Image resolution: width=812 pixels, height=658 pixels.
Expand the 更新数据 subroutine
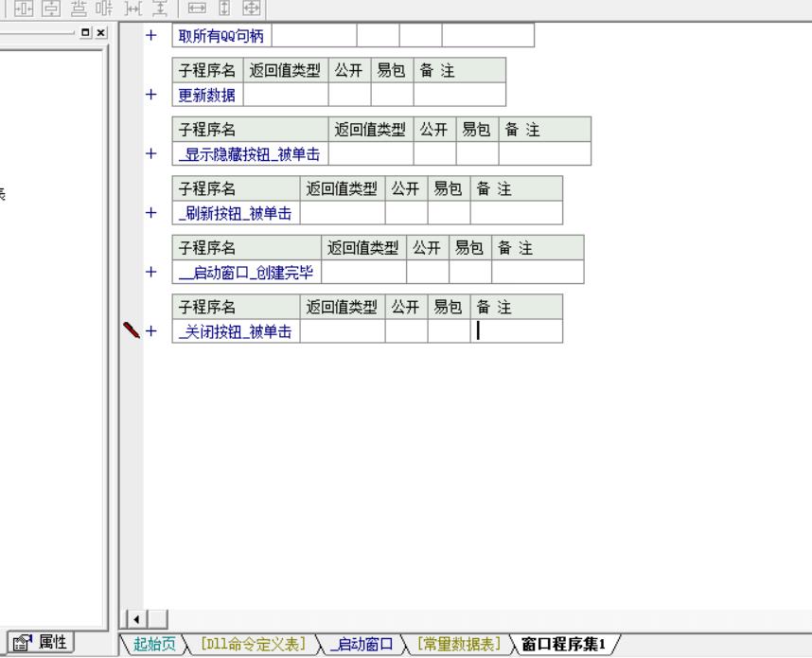[151, 95]
